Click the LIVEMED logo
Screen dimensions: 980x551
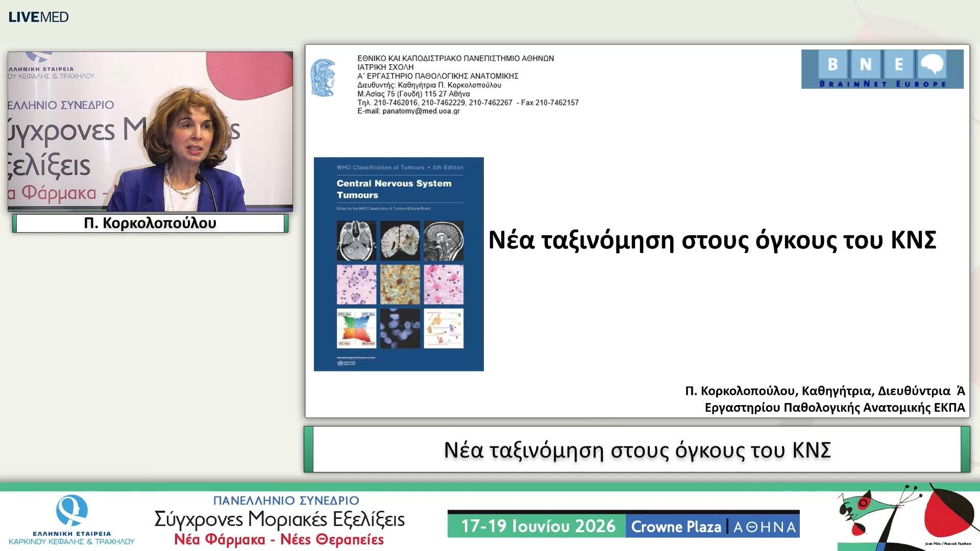coord(38,17)
